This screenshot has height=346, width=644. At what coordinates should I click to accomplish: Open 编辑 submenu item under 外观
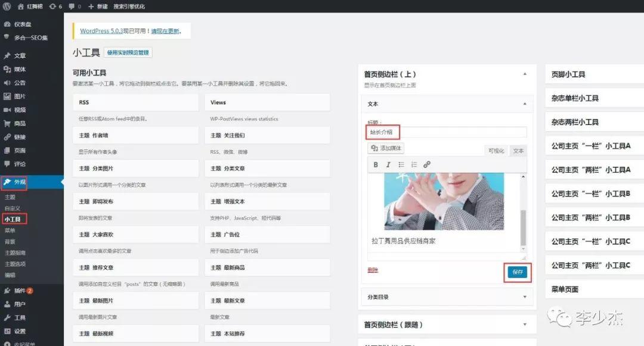click(x=10, y=275)
